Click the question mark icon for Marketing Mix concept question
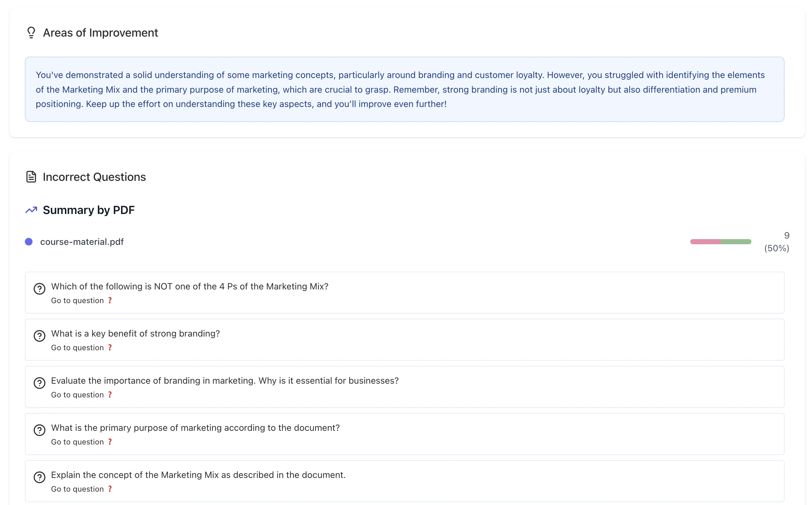Image resolution: width=812 pixels, height=505 pixels. [40, 477]
